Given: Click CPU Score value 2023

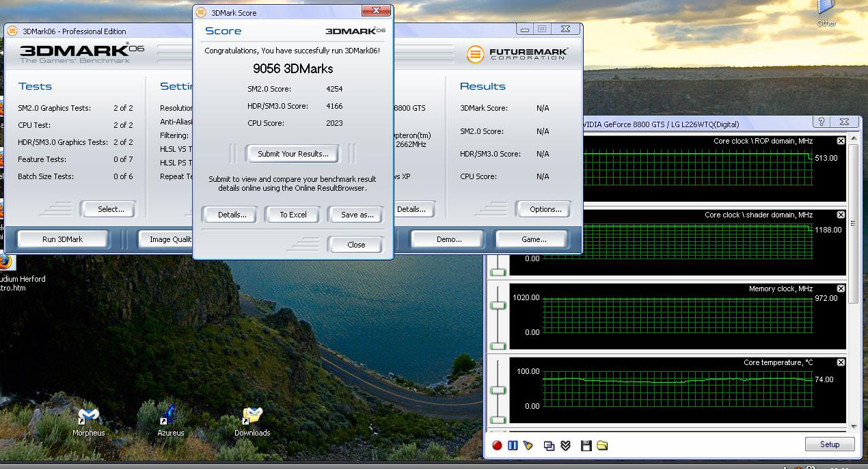Looking at the screenshot, I should coord(334,123).
